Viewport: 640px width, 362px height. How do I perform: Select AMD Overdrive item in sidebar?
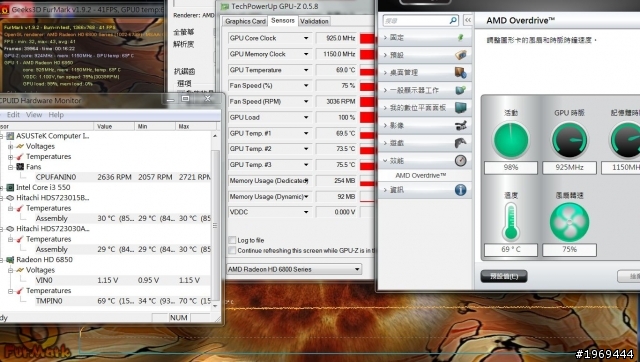[421, 175]
